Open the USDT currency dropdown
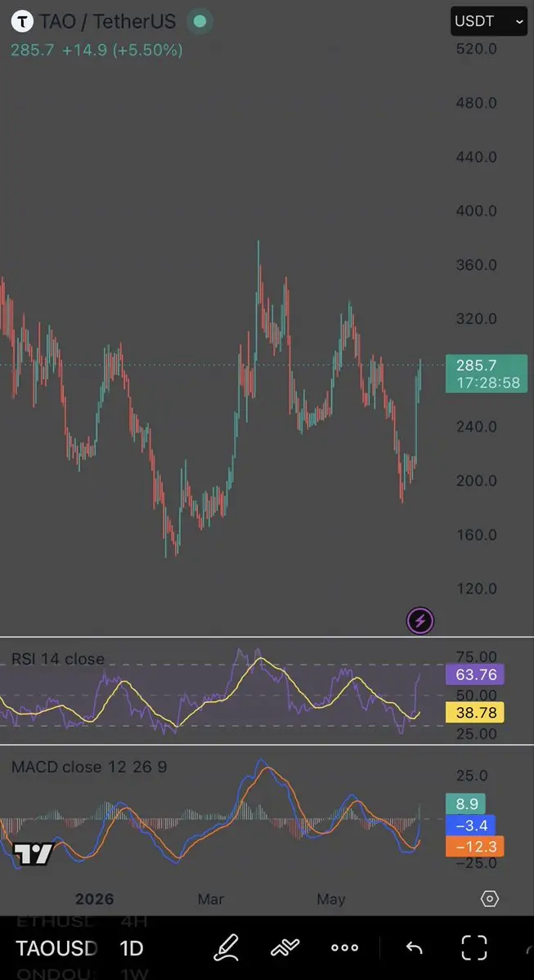534x980 pixels. click(489, 21)
